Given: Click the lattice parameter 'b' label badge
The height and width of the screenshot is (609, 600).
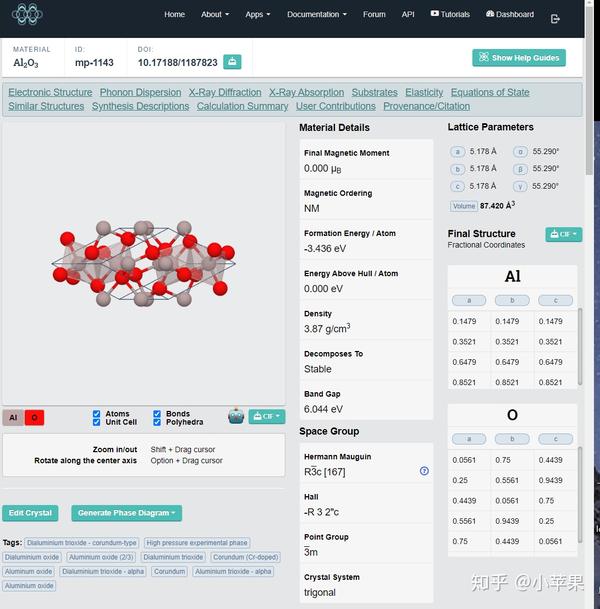Looking at the screenshot, I should [x=457, y=169].
